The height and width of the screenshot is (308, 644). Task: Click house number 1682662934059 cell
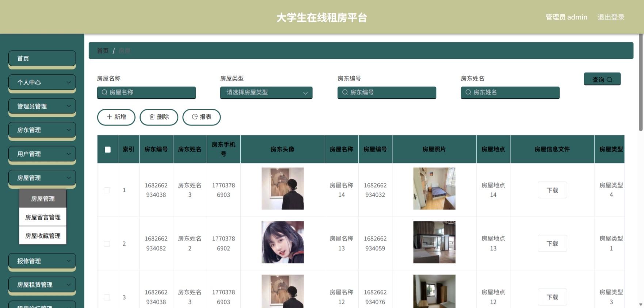pyautogui.click(x=375, y=243)
